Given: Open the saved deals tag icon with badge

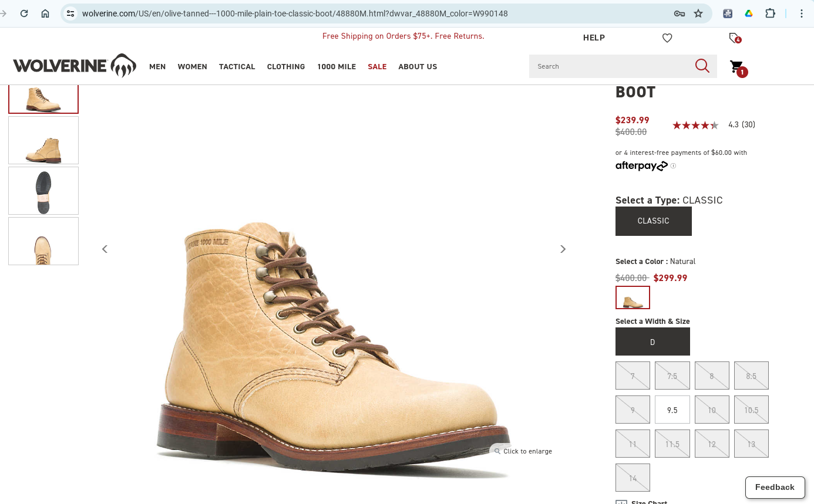Looking at the screenshot, I should (x=735, y=38).
